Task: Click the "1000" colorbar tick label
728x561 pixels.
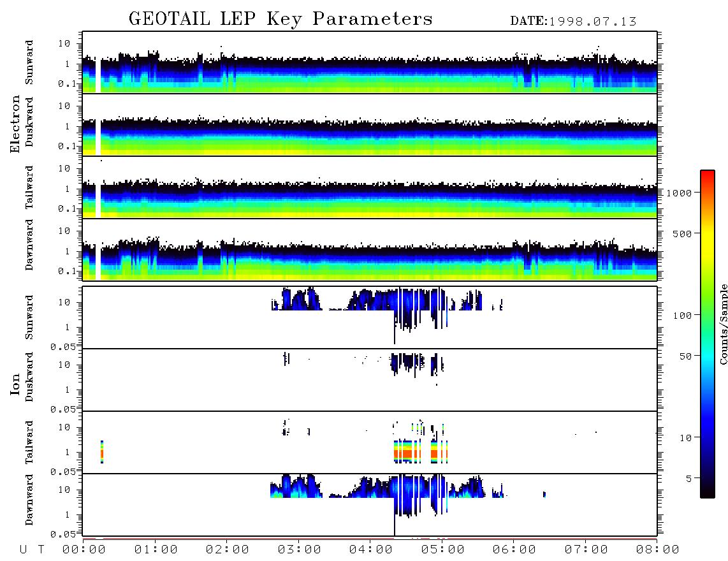Action: point(679,193)
